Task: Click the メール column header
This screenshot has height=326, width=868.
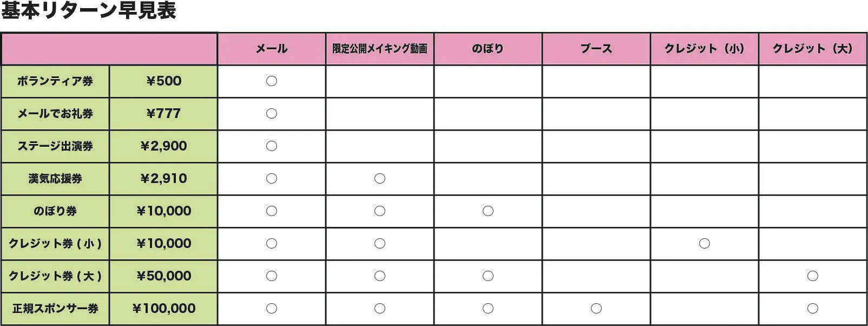Action: (x=272, y=49)
